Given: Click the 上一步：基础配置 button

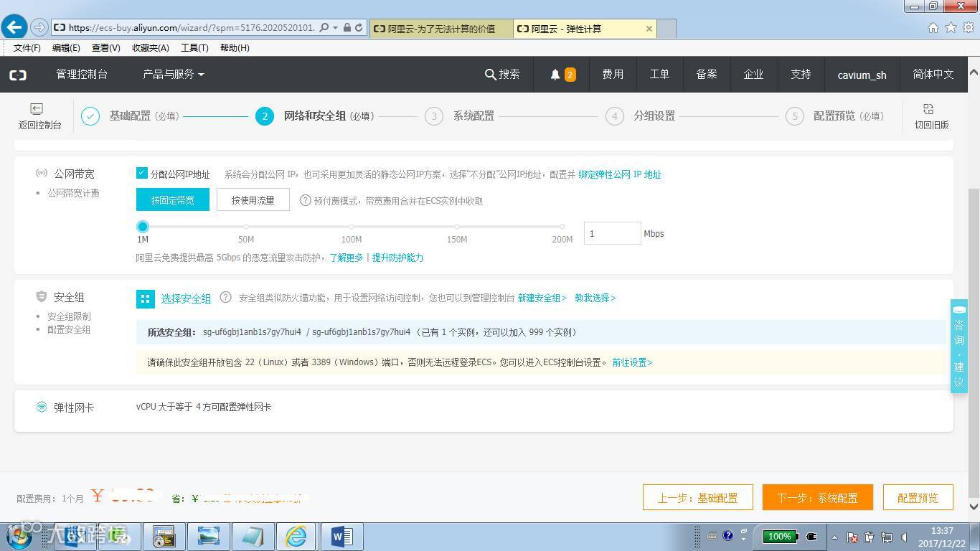Looking at the screenshot, I should (x=698, y=497).
